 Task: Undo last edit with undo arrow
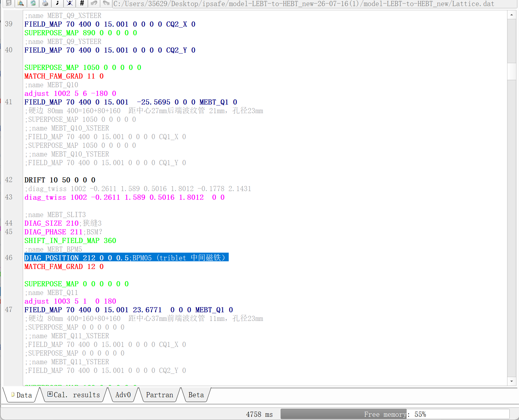[94, 3]
